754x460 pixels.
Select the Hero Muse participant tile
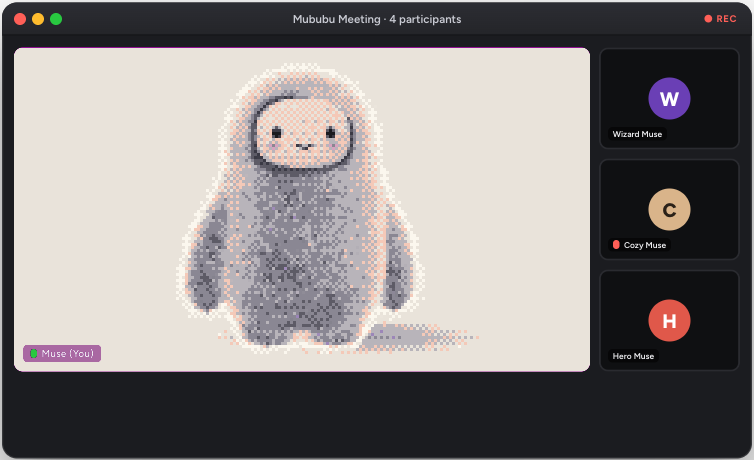(x=669, y=321)
